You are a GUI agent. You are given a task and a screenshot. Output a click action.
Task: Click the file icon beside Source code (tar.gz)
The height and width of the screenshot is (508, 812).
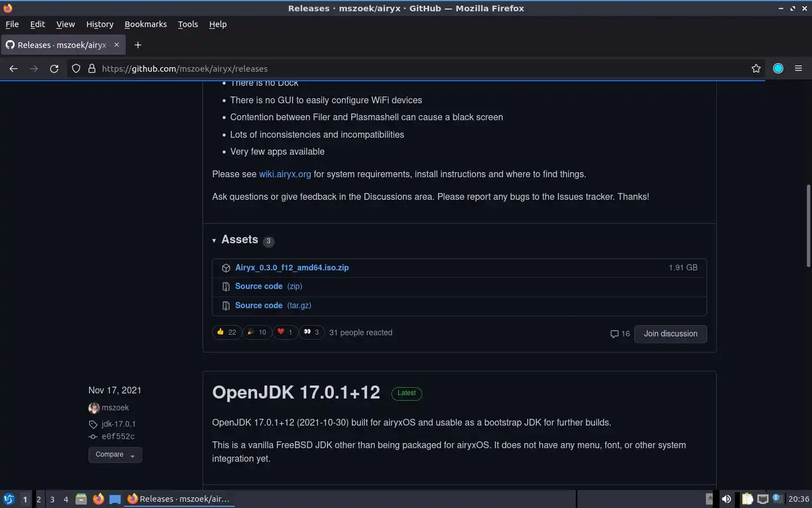click(226, 306)
